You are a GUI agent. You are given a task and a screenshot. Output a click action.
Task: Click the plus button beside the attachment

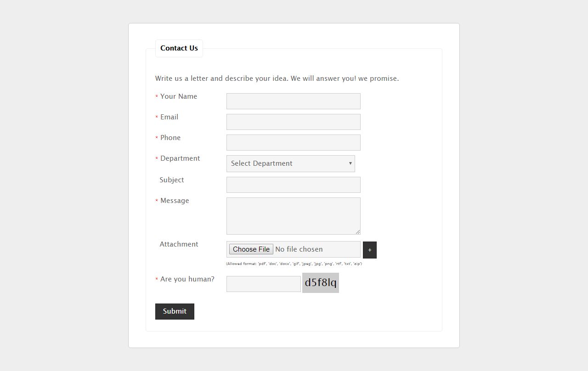coord(369,250)
